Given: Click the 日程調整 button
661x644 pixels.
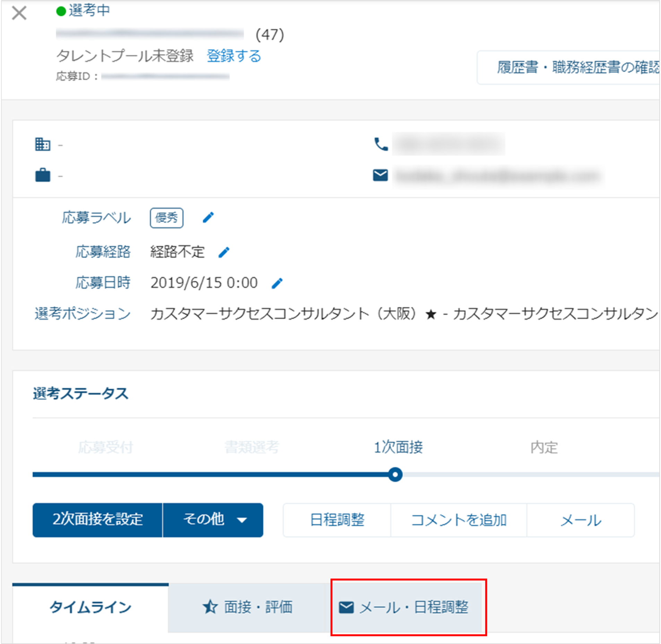Looking at the screenshot, I should click(337, 520).
